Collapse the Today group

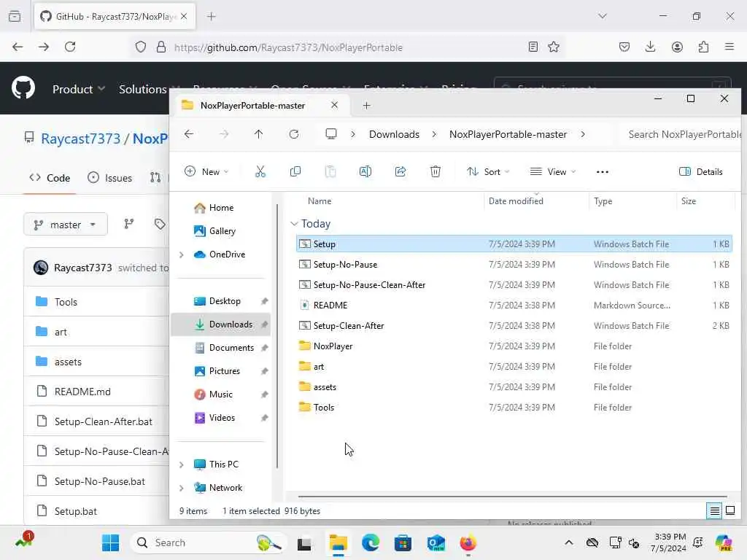click(x=294, y=223)
